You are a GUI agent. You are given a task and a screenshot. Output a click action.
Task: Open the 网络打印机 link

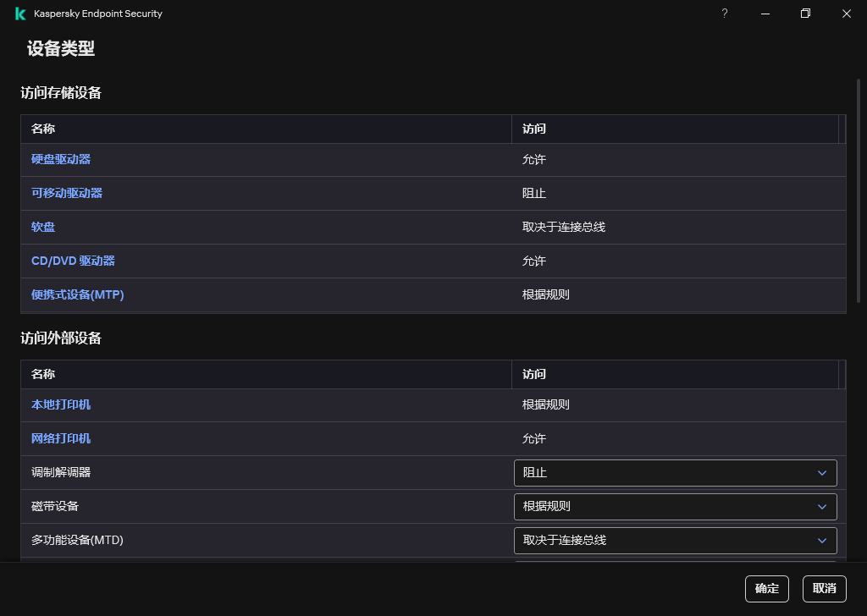point(61,438)
